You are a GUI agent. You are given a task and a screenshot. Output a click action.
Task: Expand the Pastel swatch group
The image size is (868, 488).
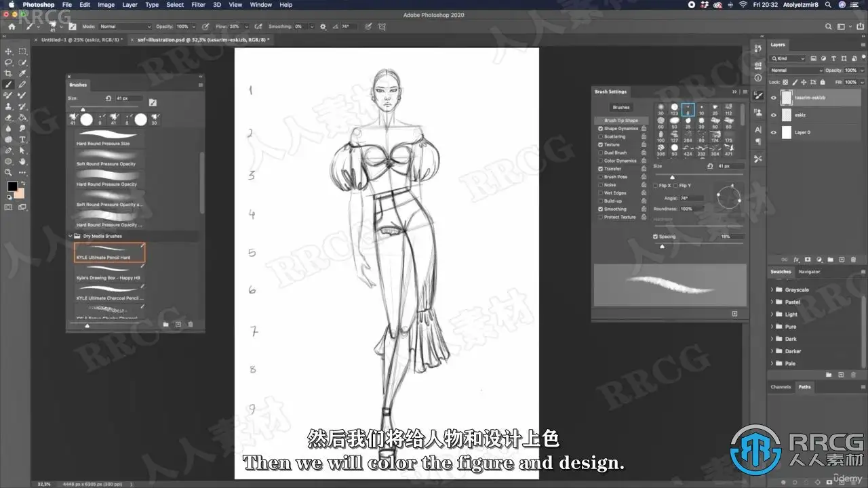[772, 302]
